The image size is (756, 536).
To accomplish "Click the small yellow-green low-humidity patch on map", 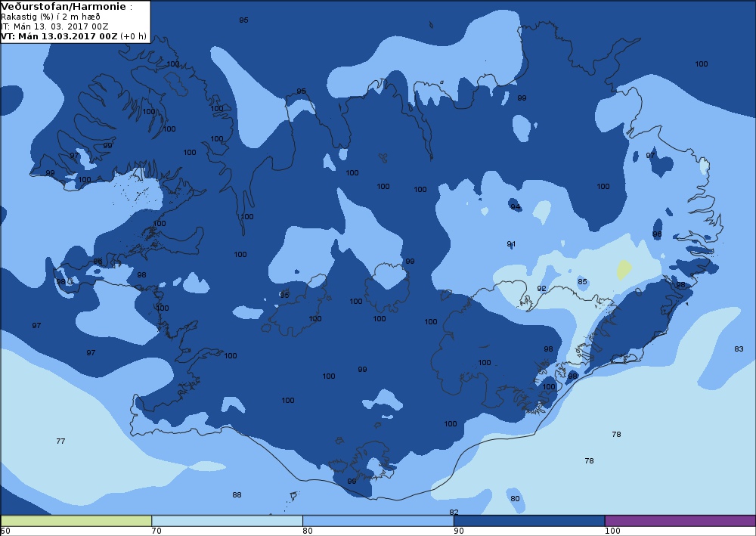I will point(624,270).
